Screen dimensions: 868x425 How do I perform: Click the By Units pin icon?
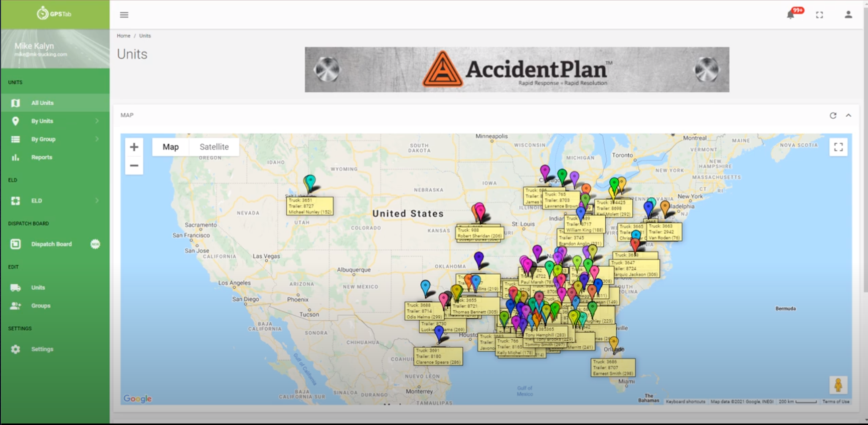click(16, 121)
